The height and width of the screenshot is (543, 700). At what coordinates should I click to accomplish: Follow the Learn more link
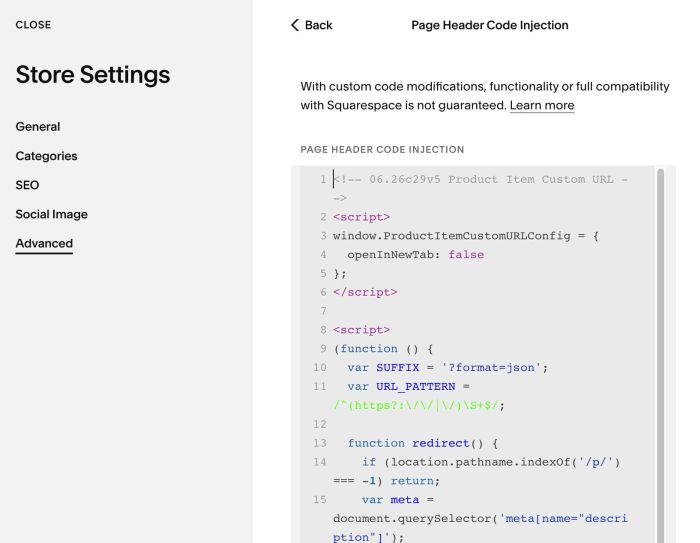tap(542, 105)
